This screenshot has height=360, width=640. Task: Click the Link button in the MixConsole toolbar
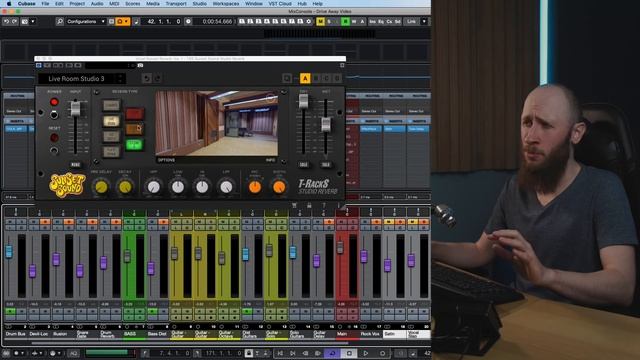(x=411, y=21)
